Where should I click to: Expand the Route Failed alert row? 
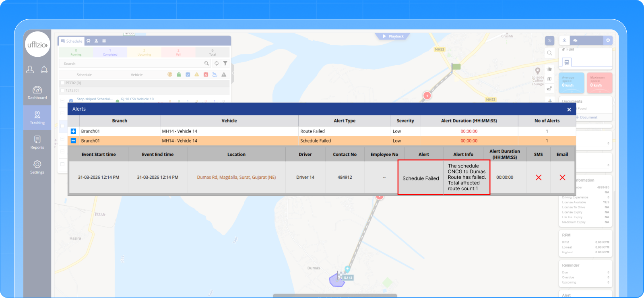click(x=73, y=131)
